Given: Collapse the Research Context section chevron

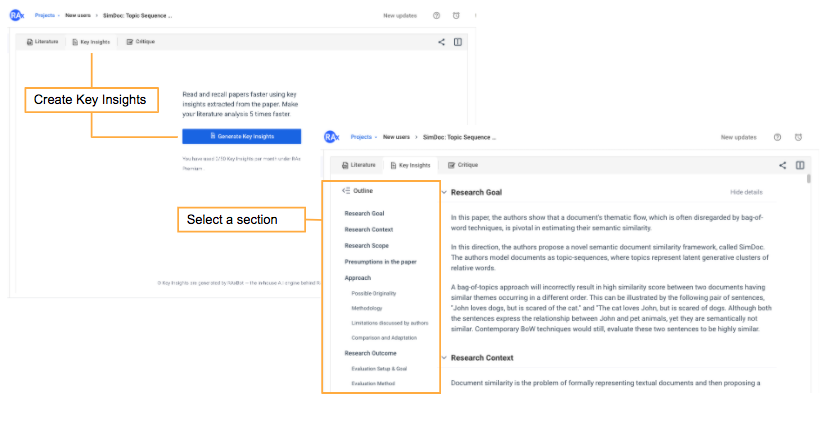Looking at the screenshot, I should 444,358.
